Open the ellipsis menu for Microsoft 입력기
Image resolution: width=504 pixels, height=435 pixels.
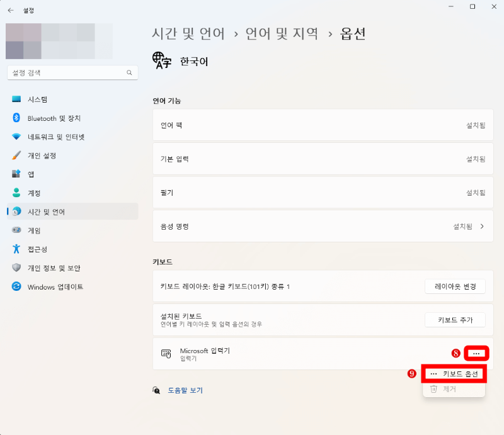click(x=476, y=353)
